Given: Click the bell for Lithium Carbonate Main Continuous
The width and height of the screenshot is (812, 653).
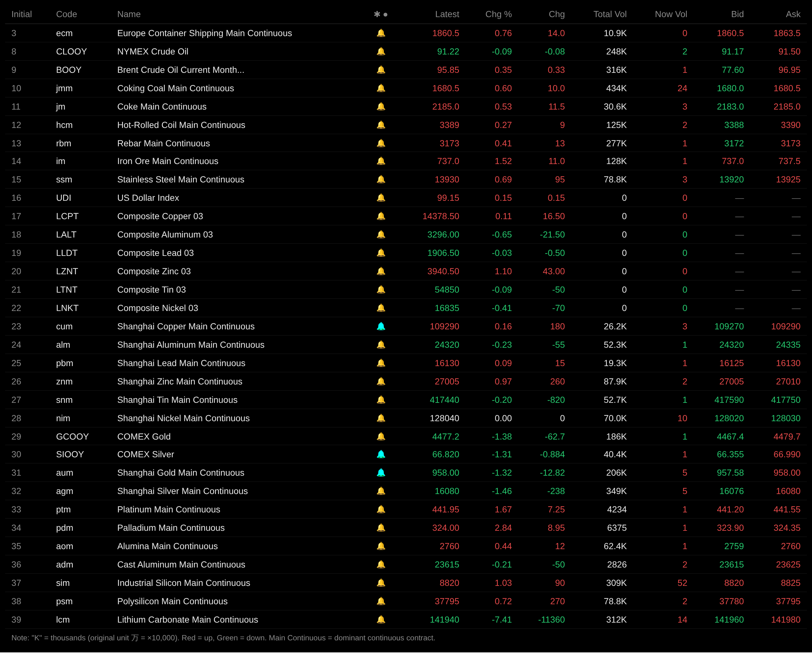Looking at the screenshot, I should [x=381, y=619].
